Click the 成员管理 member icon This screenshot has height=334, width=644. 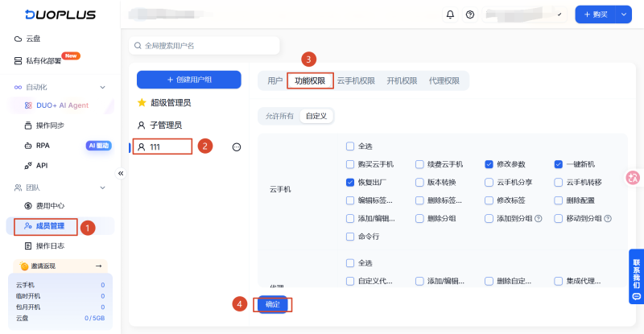point(28,226)
